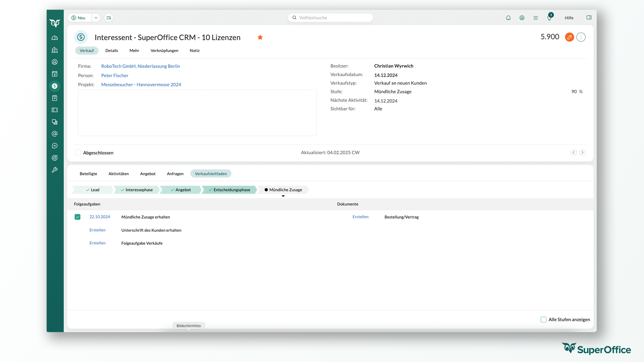Click the Volltextsuche search field
The height and width of the screenshot is (362, 644).
click(x=330, y=18)
